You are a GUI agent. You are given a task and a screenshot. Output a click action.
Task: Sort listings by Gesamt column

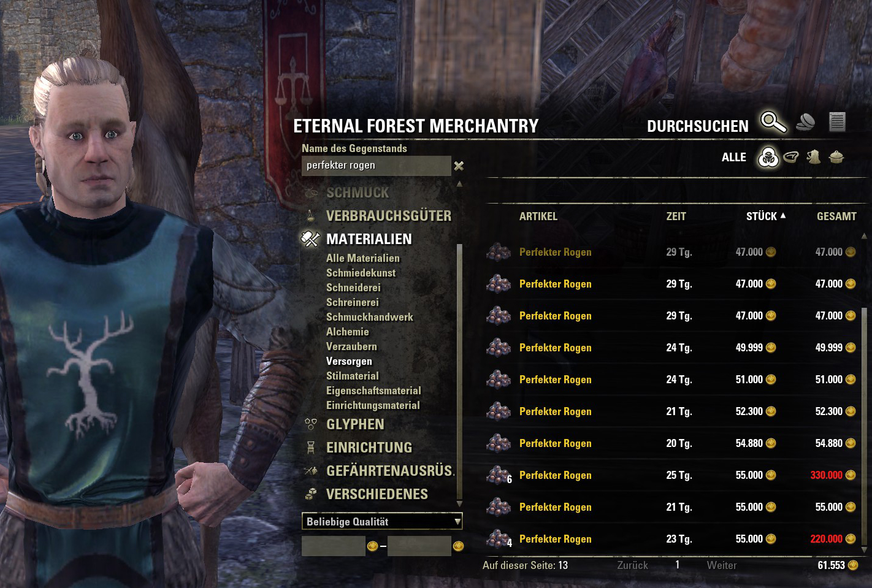[836, 216]
